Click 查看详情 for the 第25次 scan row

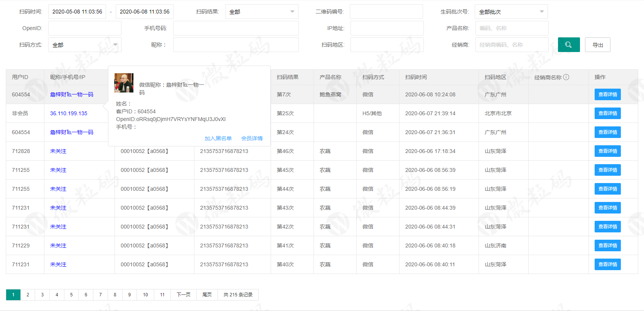[607, 113]
